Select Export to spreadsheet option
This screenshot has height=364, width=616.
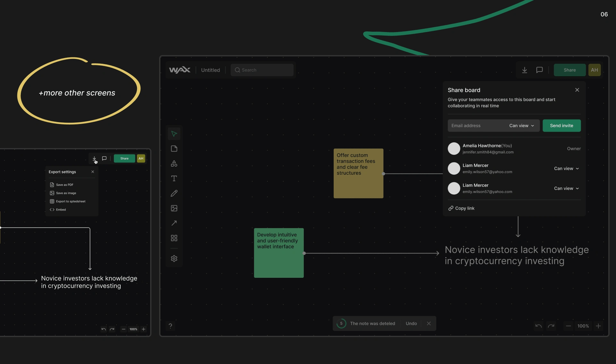[x=70, y=202]
